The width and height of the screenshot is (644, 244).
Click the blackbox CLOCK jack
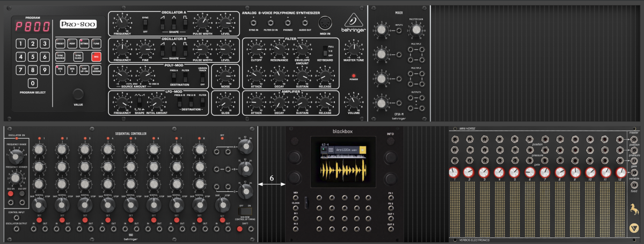pyautogui.click(x=296, y=208)
